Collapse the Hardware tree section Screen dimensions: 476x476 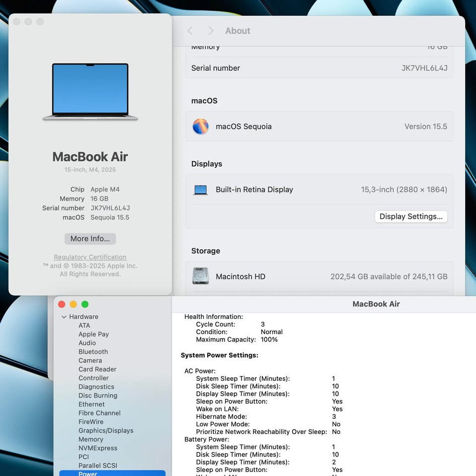click(x=64, y=317)
